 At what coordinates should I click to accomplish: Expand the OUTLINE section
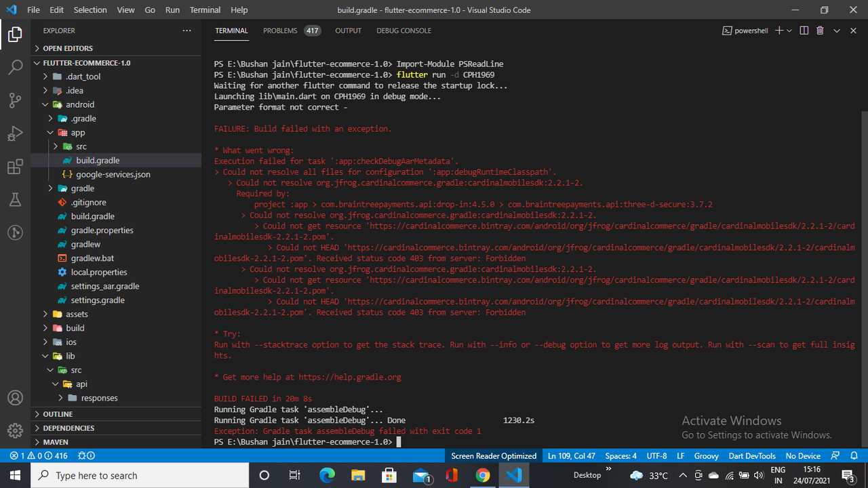point(116,414)
